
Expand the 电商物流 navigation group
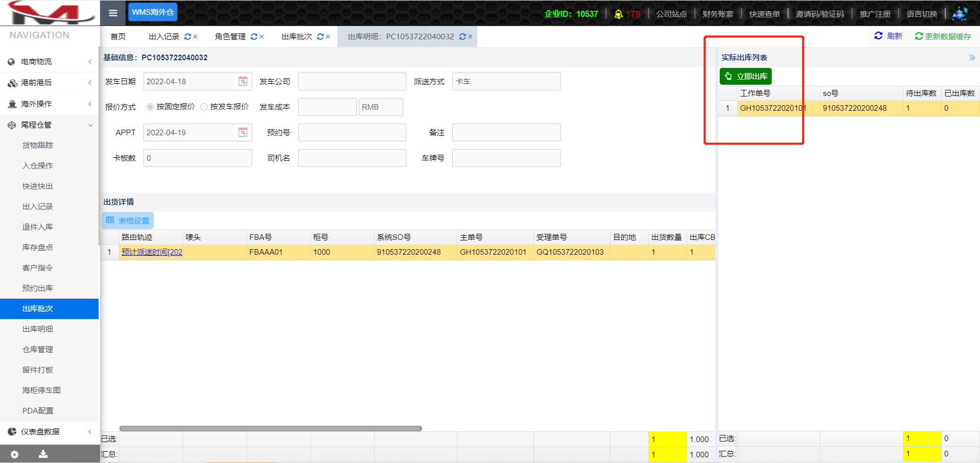pyautogui.click(x=49, y=62)
